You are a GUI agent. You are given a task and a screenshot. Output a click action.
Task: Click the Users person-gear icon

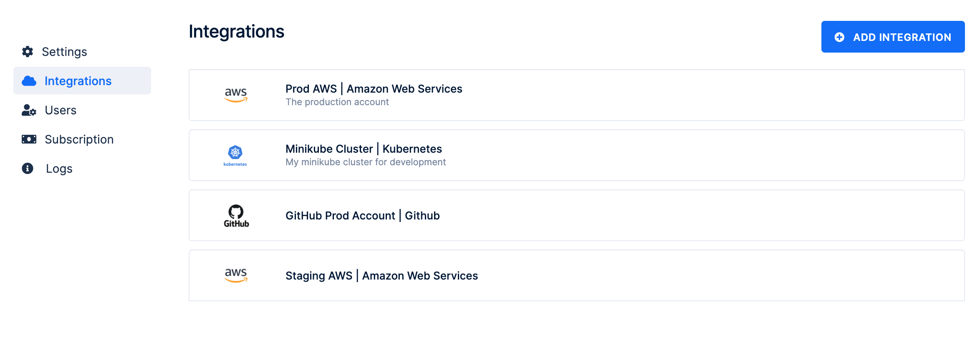29,110
